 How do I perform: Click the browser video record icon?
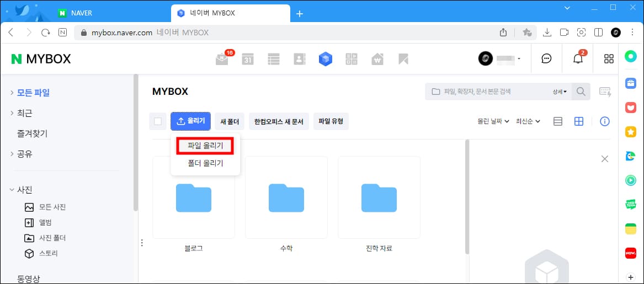(x=565, y=33)
